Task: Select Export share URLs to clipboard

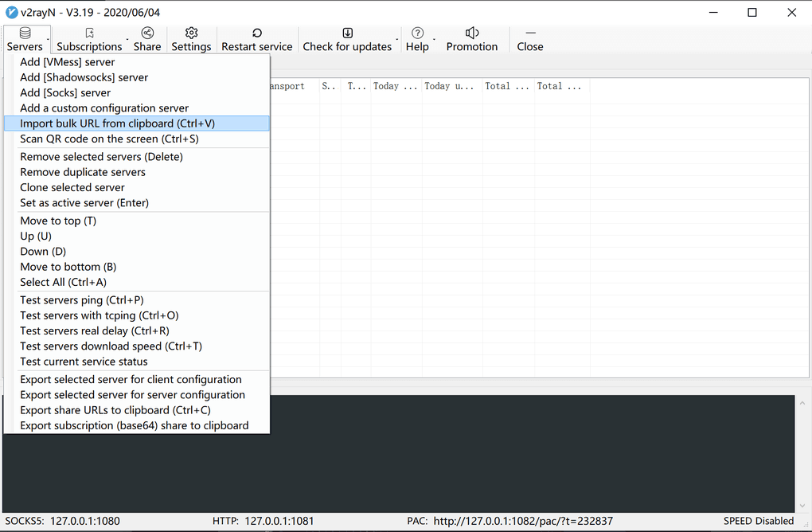Action: point(137,410)
